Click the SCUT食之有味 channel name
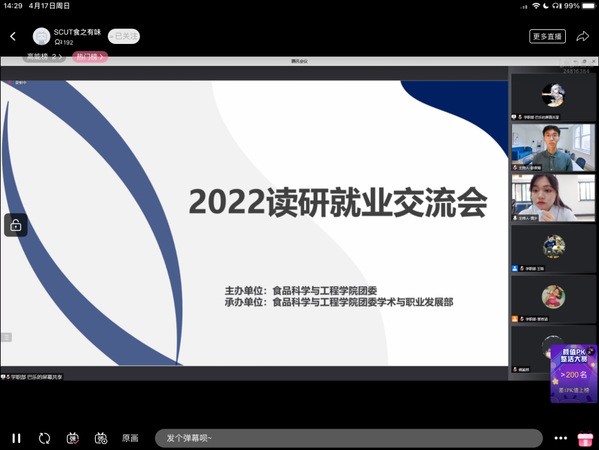This screenshot has width=599, height=450. (77, 32)
